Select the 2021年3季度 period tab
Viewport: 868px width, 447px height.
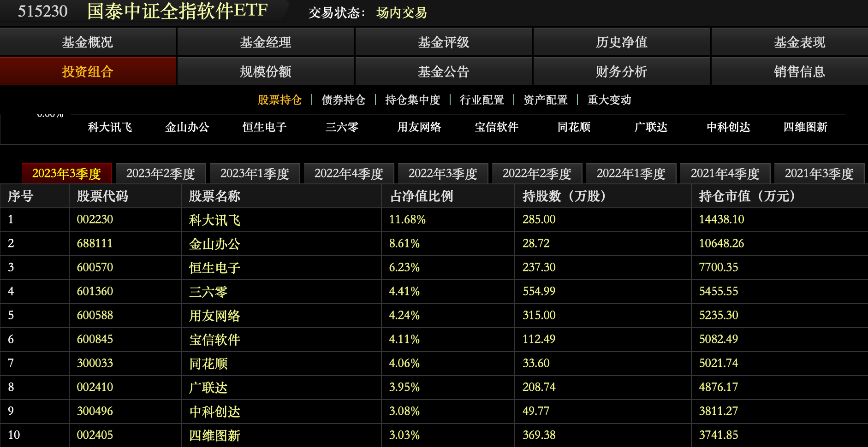(x=820, y=174)
